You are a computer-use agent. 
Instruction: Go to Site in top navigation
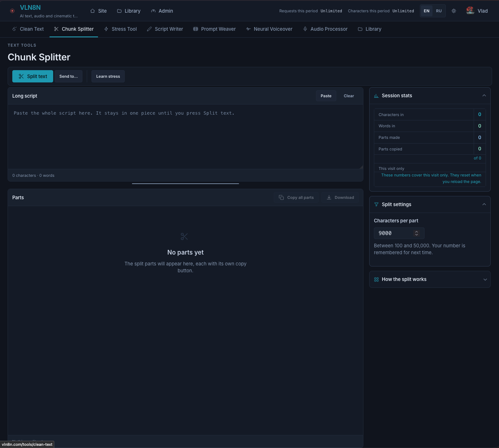tap(98, 11)
